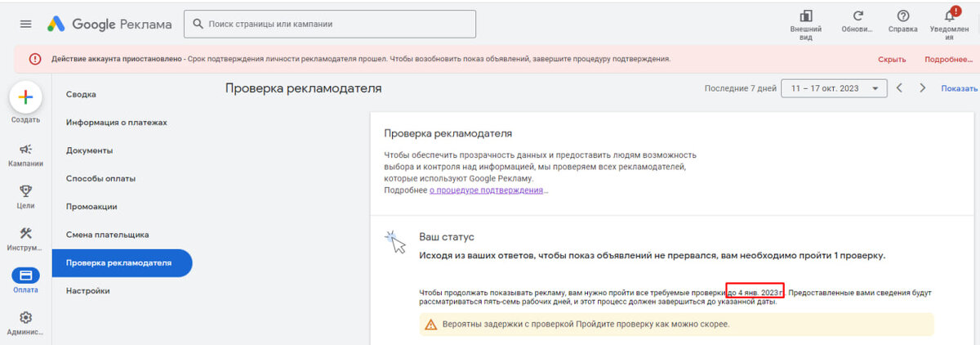The height and width of the screenshot is (345, 980).
Task: Click Скрыть in the red banner
Action: [892, 60]
